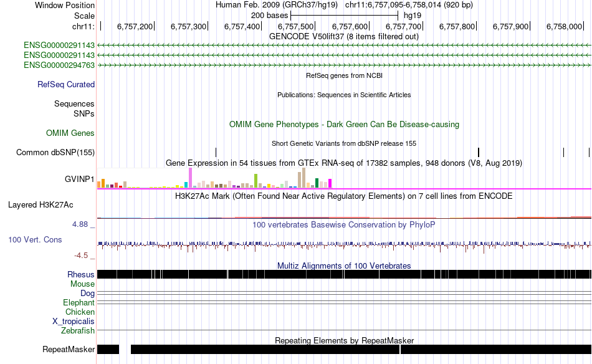Screen dimensions: 592x364
Task: Click the 6,757,200 coordinate on the ruler
Action: [135, 26]
